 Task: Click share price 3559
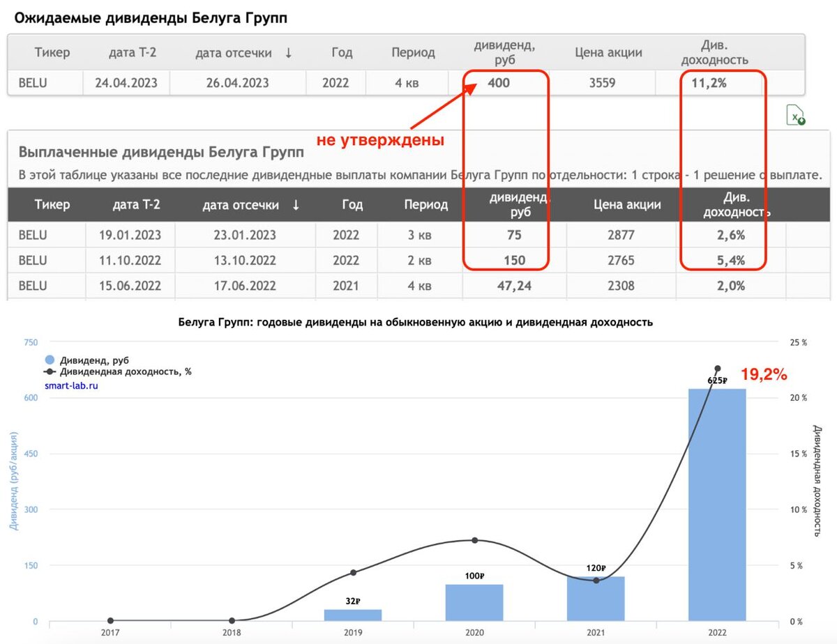(601, 83)
